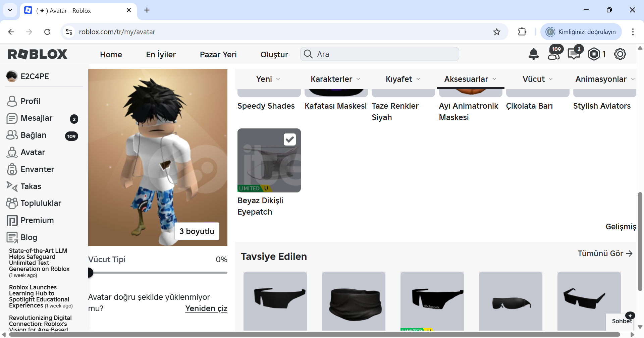Viewport: 644px width, 338px height.
Task: Click the E2C4PE avatar headshot
Action: click(x=12, y=76)
